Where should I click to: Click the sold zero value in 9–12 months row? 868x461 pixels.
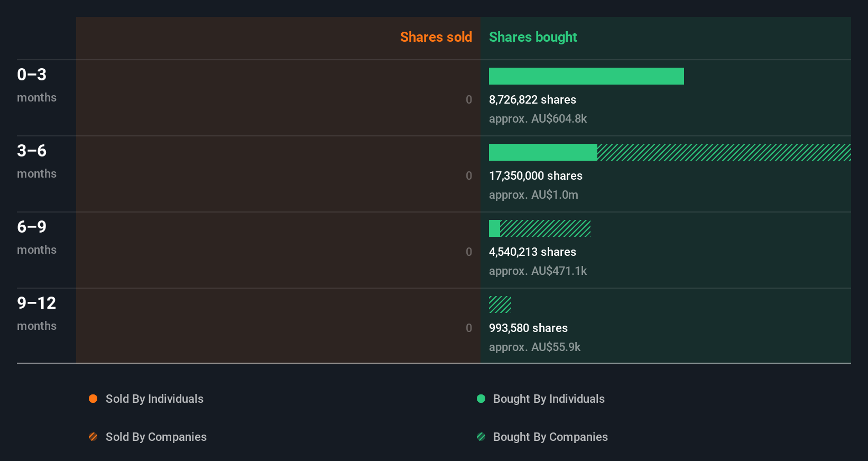coord(469,328)
